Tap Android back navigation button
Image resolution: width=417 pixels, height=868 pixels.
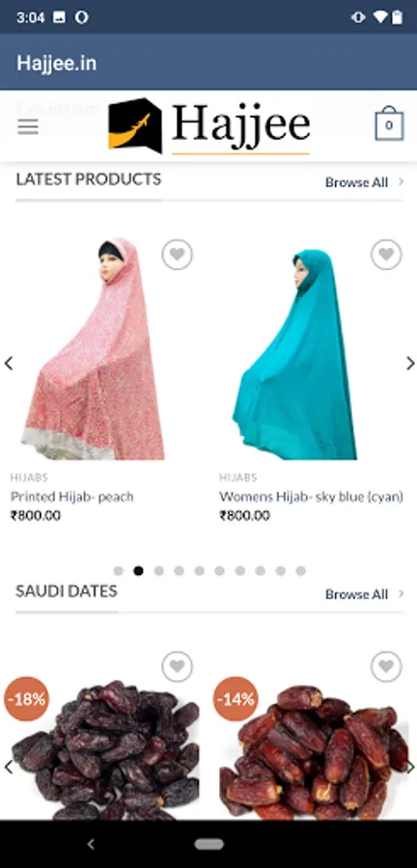coord(91,844)
